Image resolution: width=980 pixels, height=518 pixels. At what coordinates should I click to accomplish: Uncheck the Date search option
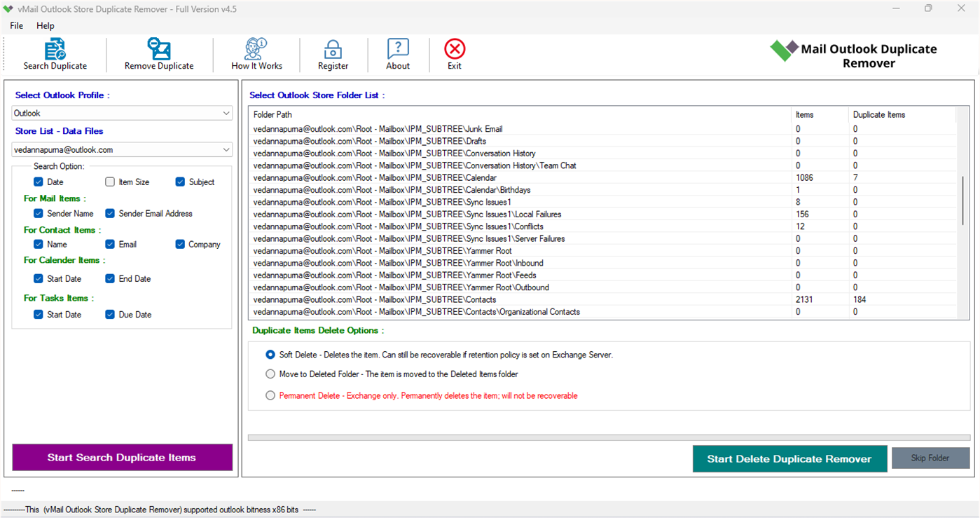pyautogui.click(x=39, y=182)
